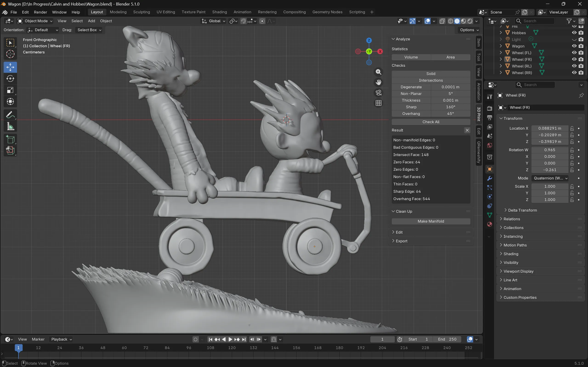This screenshot has width=588, height=367.
Task: Toggle camera view icon in viewport
Action: tap(378, 93)
